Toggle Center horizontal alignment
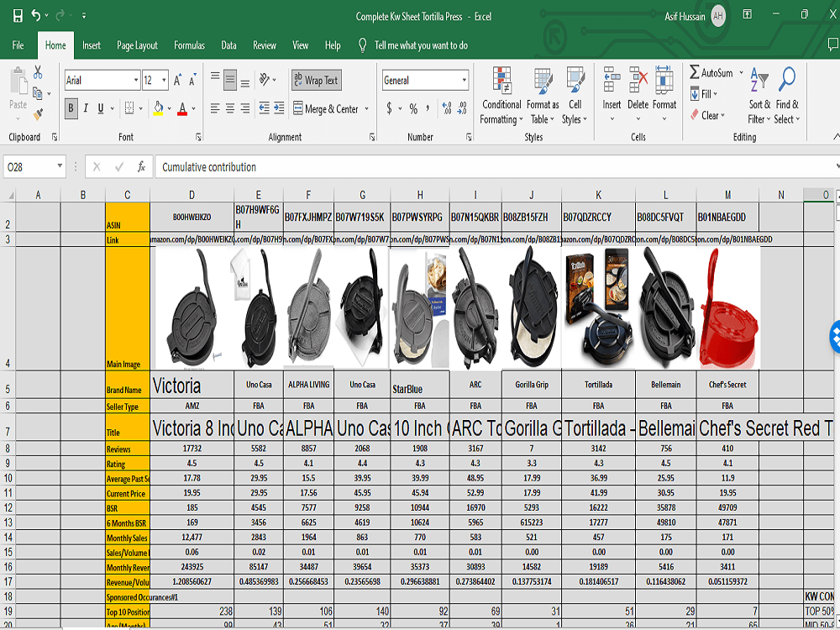The width and height of the screenshot is (840, 630). coord(230,108)
